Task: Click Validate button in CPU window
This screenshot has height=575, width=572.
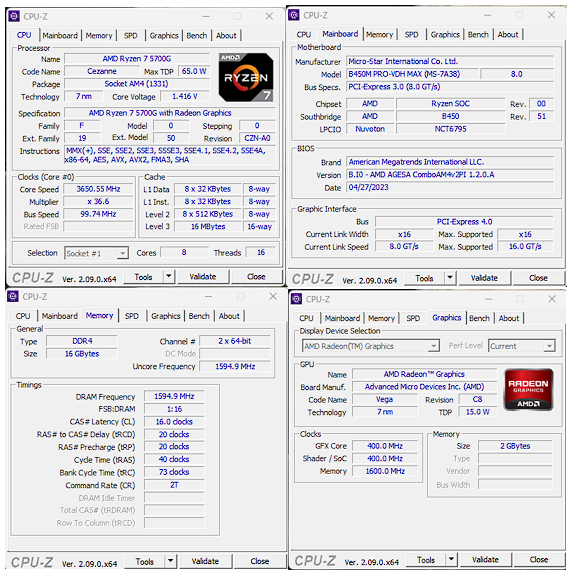Action: coord(203,276)
